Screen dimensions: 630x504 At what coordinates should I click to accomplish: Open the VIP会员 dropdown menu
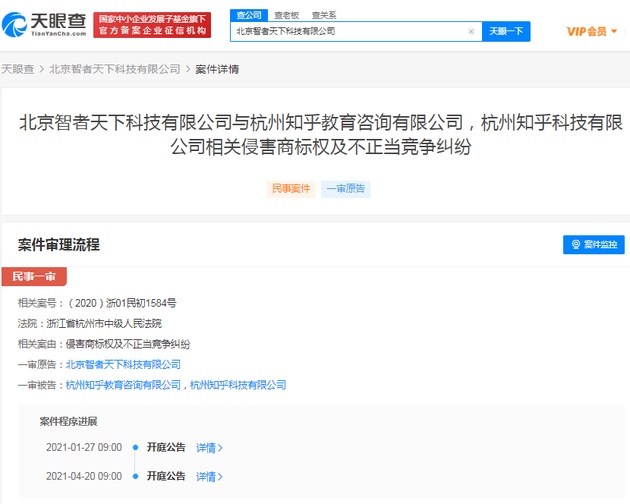[591, 31]
